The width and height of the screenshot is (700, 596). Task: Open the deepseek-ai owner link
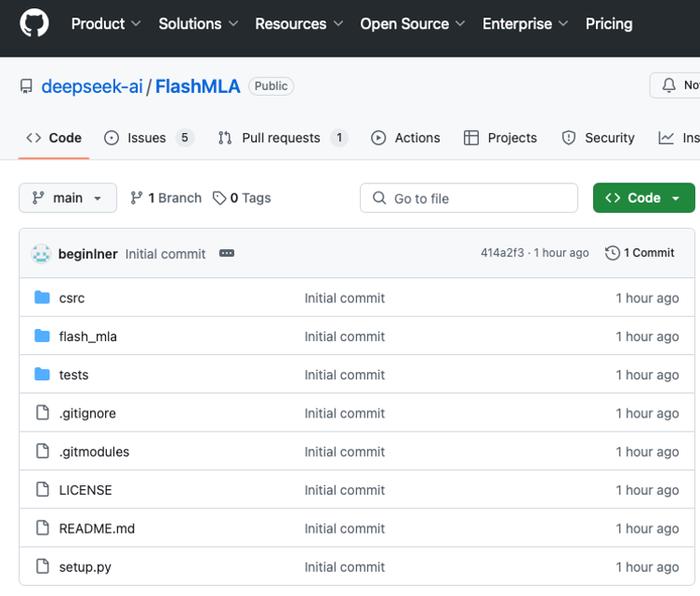coord(93,86)
